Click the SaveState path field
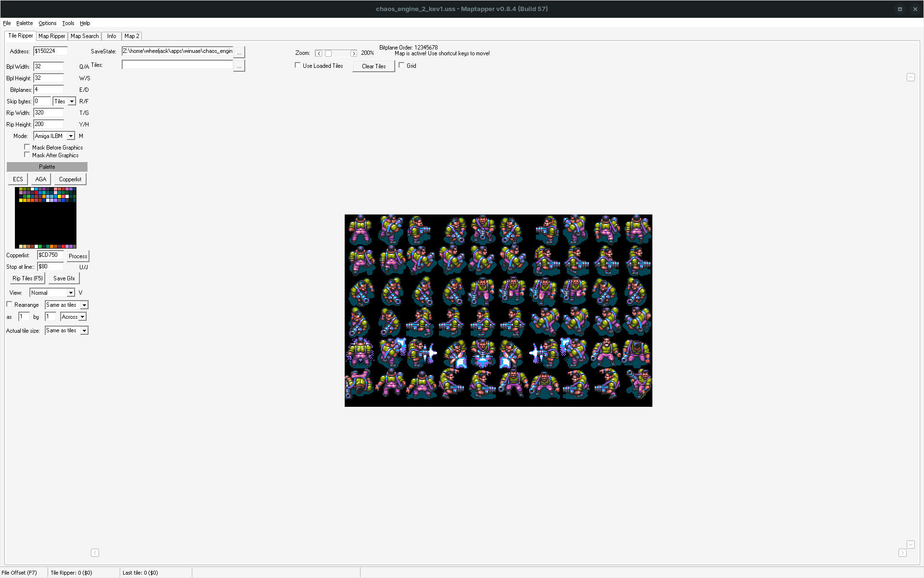 click(x=177, y=51)
